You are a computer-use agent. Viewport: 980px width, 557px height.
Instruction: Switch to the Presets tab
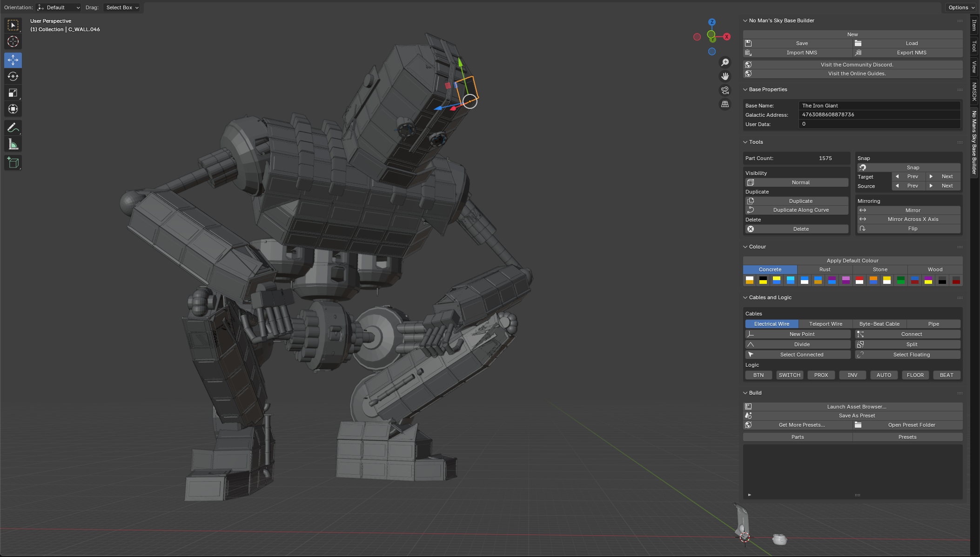907,437
